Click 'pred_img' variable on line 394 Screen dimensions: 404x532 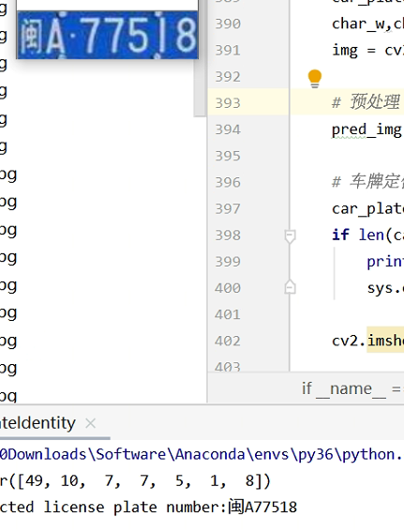[367, 129]
